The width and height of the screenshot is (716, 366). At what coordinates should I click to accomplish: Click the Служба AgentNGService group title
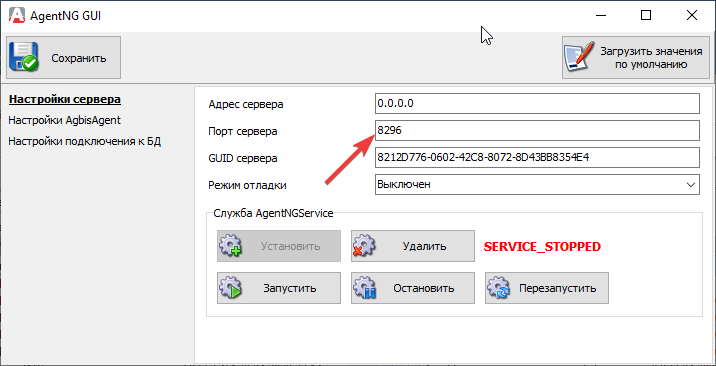274,213
